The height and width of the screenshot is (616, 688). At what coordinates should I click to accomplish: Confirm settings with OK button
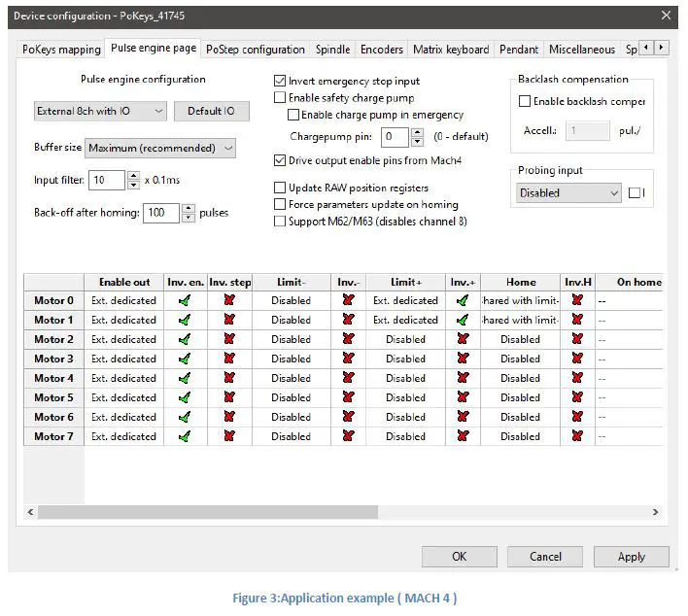460,557
